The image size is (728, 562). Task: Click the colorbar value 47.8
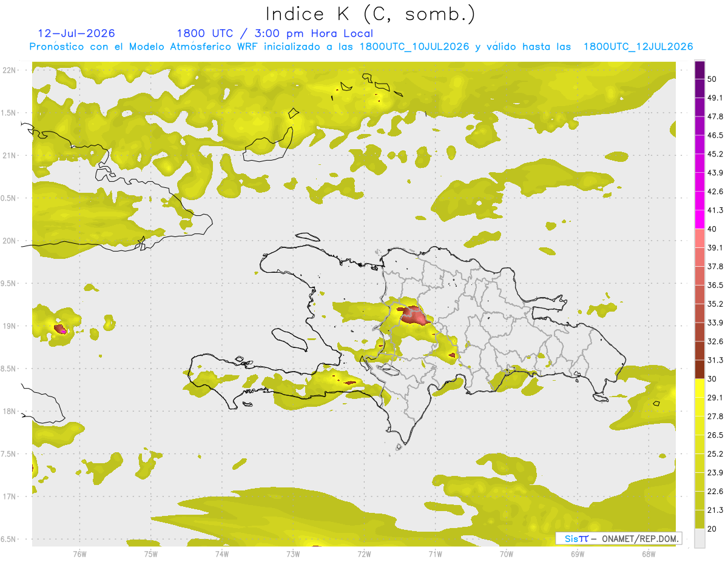[x=715, y=116]
